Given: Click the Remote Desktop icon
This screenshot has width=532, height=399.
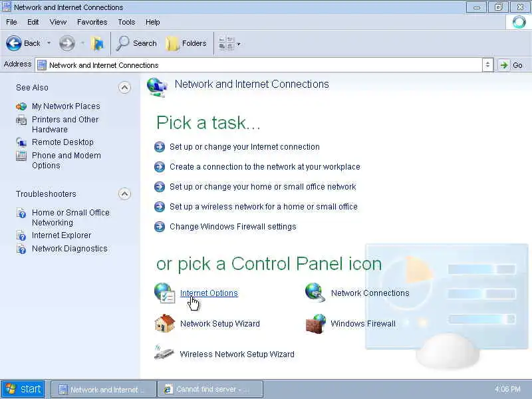Looking at the screenshot, I should pyautogui.click(x=21, y=142).
